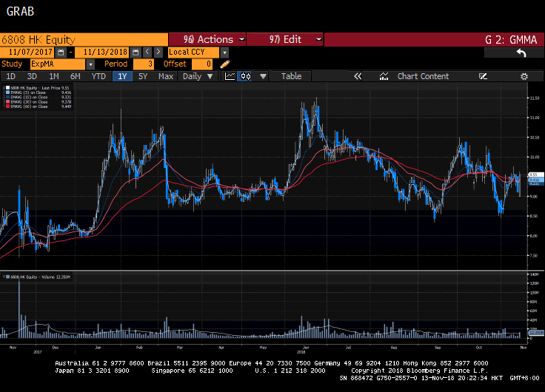545x392 pixels.
Task: Click the pencil edit study icon
Action: [225, 64]
